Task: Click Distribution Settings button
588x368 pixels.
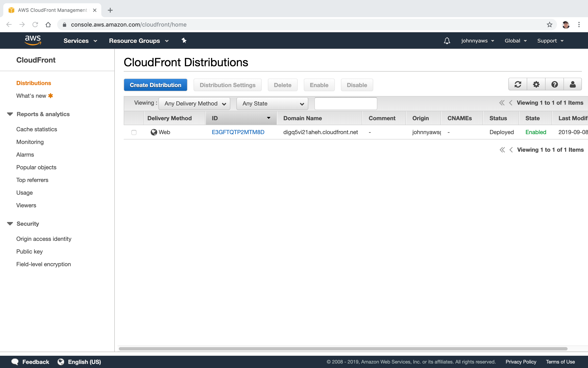Action: click(227, 85)
